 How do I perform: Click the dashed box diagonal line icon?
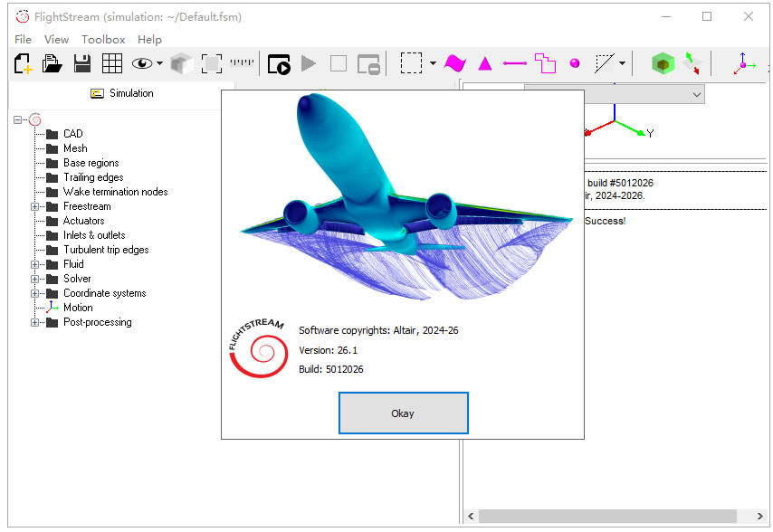point(605,63)
